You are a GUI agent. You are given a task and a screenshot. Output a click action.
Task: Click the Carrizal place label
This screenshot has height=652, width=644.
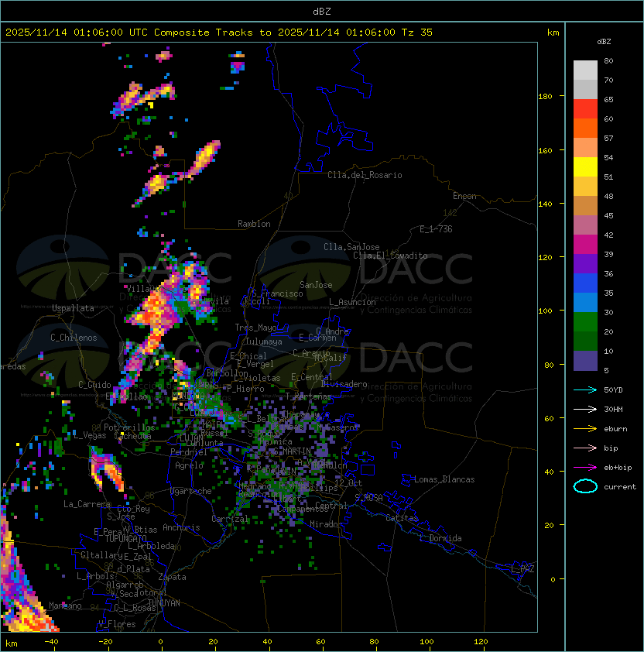230,519
